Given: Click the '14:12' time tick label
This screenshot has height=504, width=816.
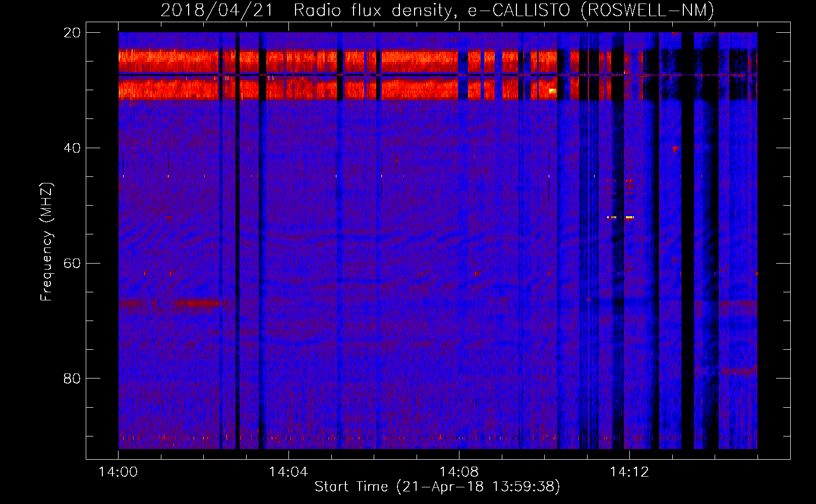Looking at the screenshot, I should tap(629, 472).
